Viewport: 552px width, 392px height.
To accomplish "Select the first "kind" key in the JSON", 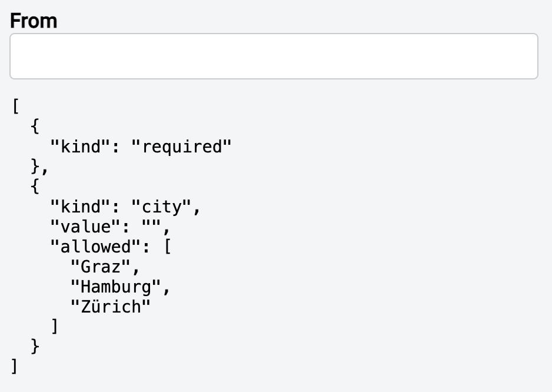I will pos(80,146).
